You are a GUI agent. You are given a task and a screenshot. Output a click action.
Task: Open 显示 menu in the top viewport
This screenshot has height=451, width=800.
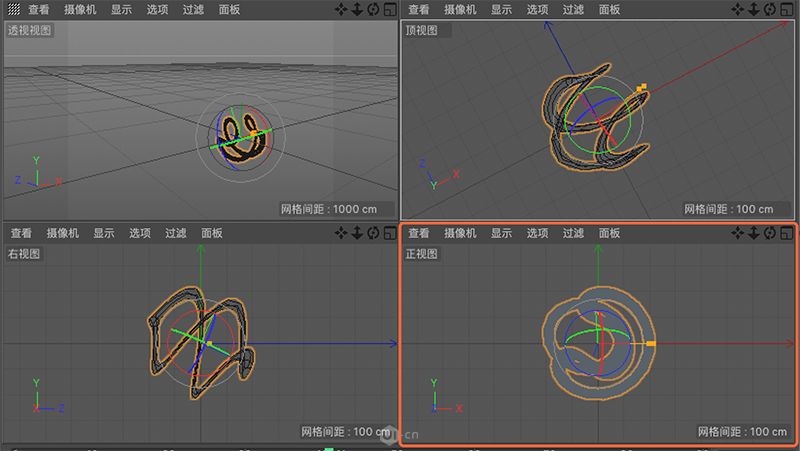tap(501, 9)
